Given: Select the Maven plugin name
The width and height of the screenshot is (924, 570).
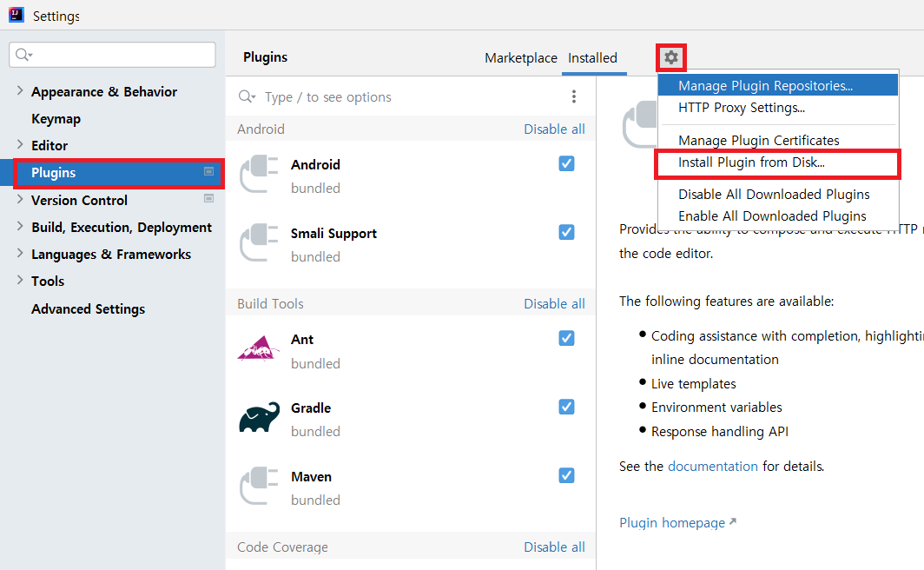Looking at the screenshot, I should 311,476.
